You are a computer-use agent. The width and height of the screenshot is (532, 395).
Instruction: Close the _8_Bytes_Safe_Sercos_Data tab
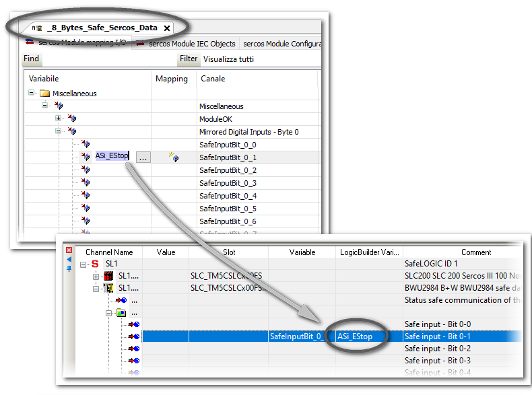167,28
